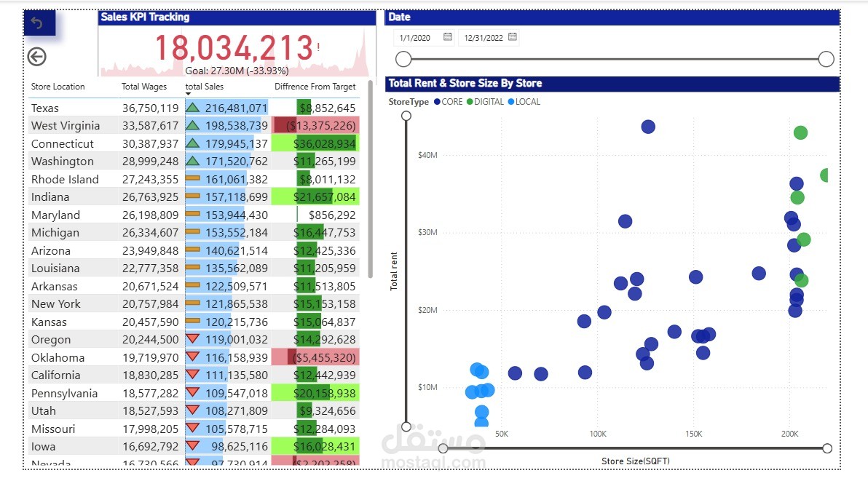This screenshot has height=481, width=868.
Task: Click Total Wages value 36,750,119
Action: point(151,108)
